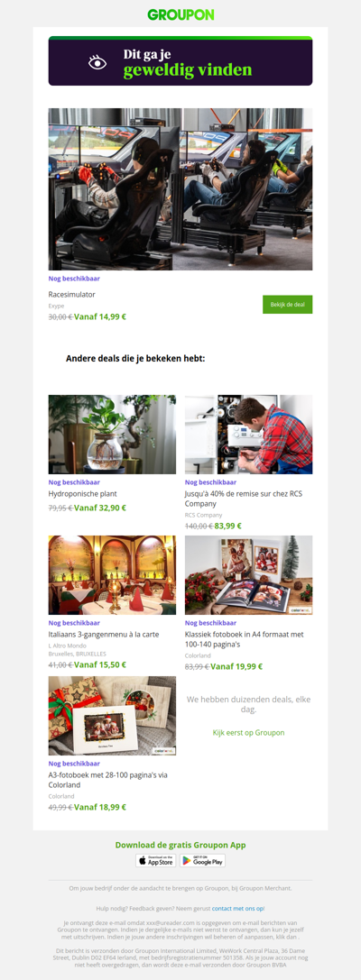Viewport: 361px width, 980px height.
Task: Open the race simulator hero image
Action: (180, 188)
